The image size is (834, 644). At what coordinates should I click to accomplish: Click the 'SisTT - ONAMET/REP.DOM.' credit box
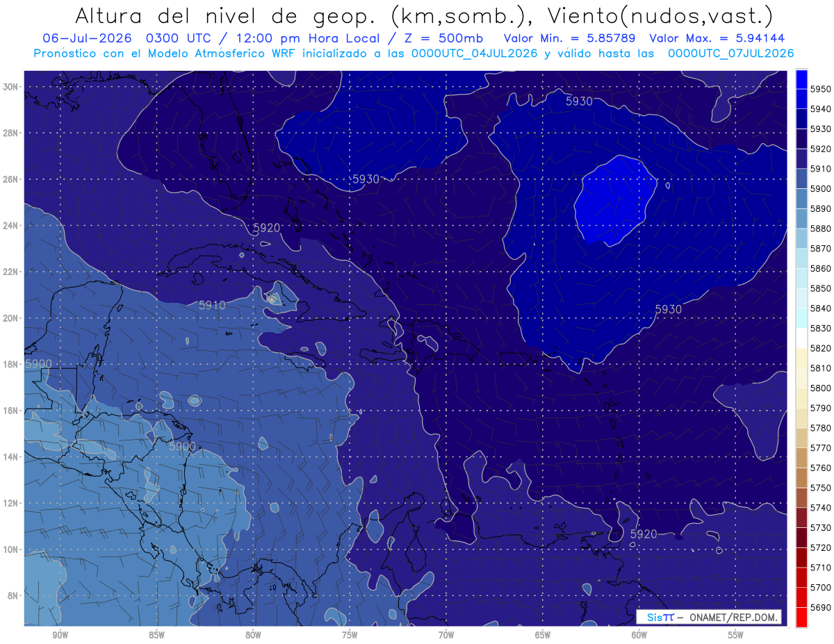pos(708,617)
